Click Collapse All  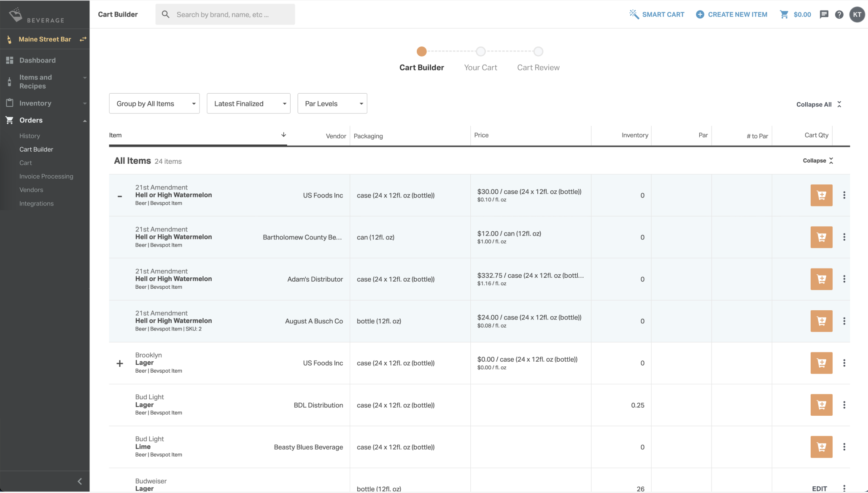coord(819,104)
